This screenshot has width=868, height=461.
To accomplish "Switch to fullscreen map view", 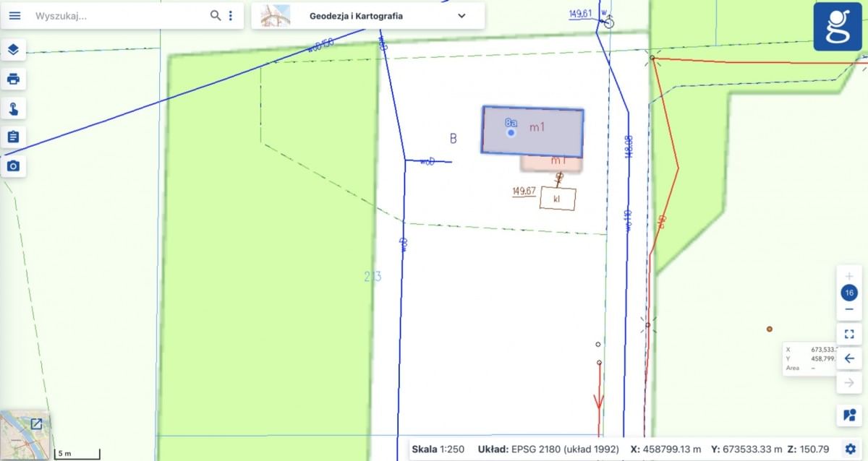I will (x=849, y=334).
